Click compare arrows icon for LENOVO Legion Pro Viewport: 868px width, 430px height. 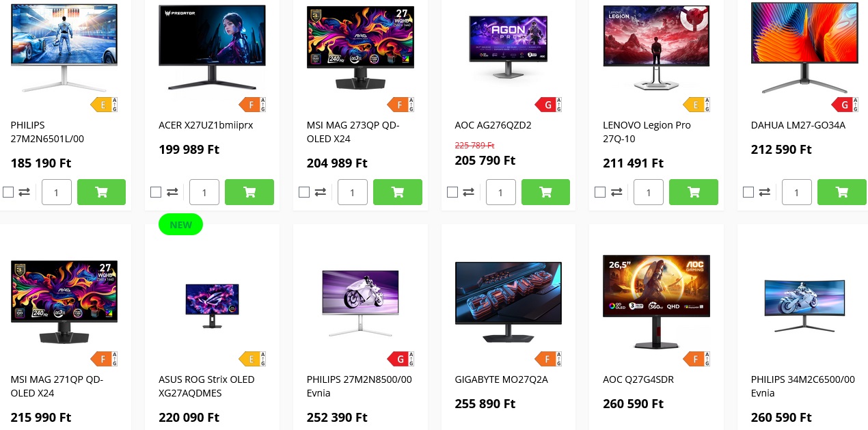[616, 192]
